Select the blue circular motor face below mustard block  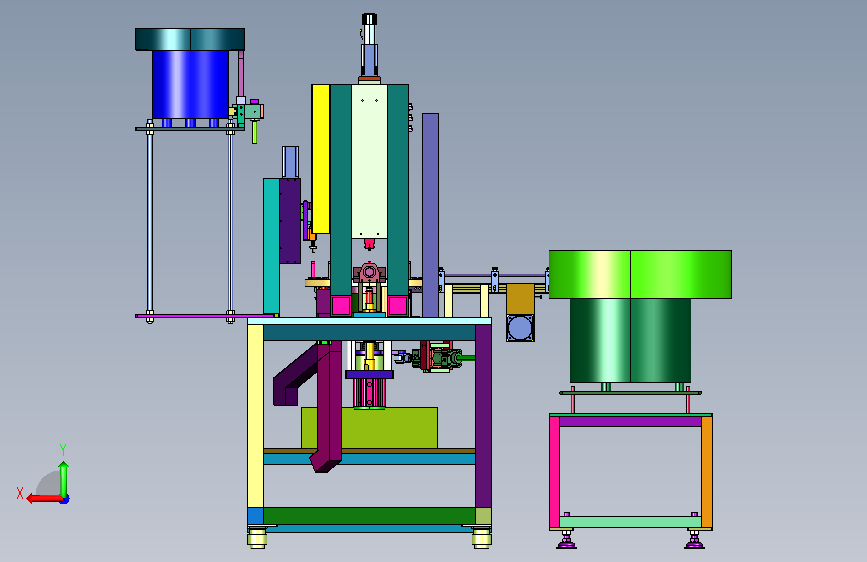tap(520, 328)
